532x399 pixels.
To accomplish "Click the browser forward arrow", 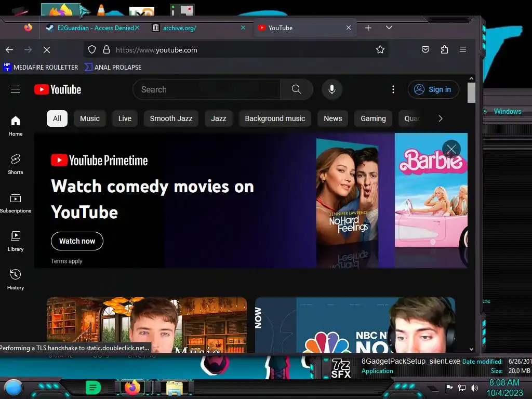I will coord(28,50).
